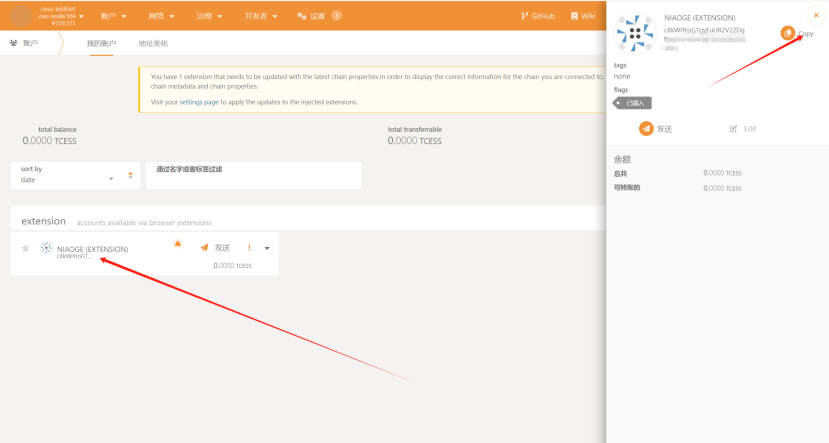Follow the settings page link in the warning
829x443 pixels.
tap(199, 102)
